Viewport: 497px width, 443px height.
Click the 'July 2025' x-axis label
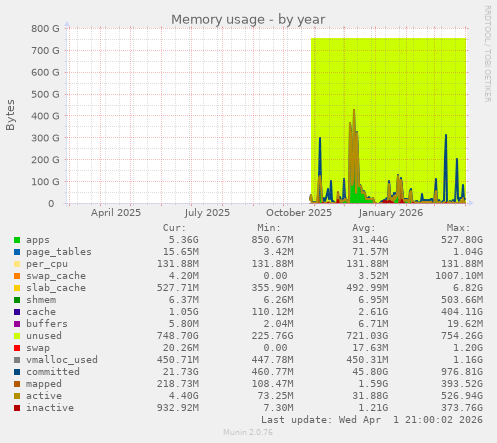[207, 213]
